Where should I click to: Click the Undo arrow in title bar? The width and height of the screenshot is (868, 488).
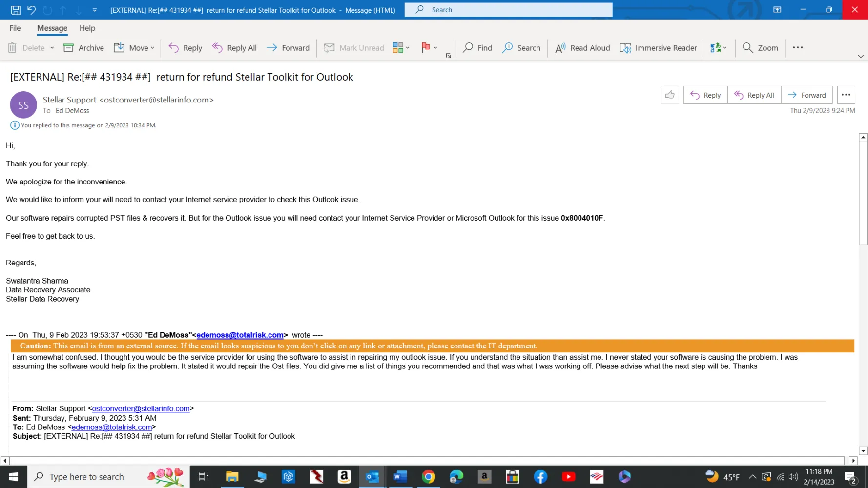coord(32,10)
